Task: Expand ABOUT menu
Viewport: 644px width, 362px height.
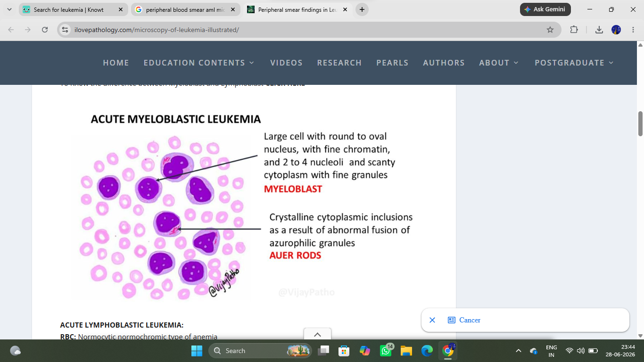Action: 499,63
